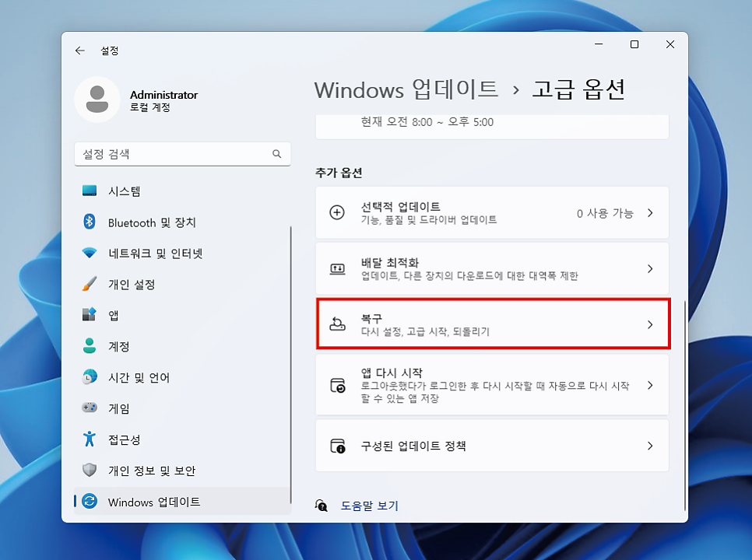The width and height of the screenshot is (752, 560).
Task: Open 구성된 업데이트 정책 chevron
Action: point(650,446)
